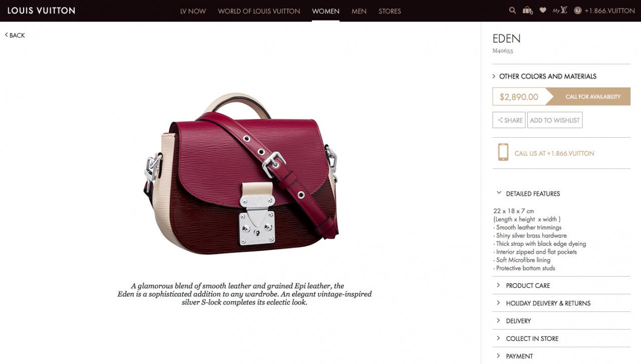Screen dimensions: 641x364
Task: Click Add To Wishlist button
Action: pos(555,120)
